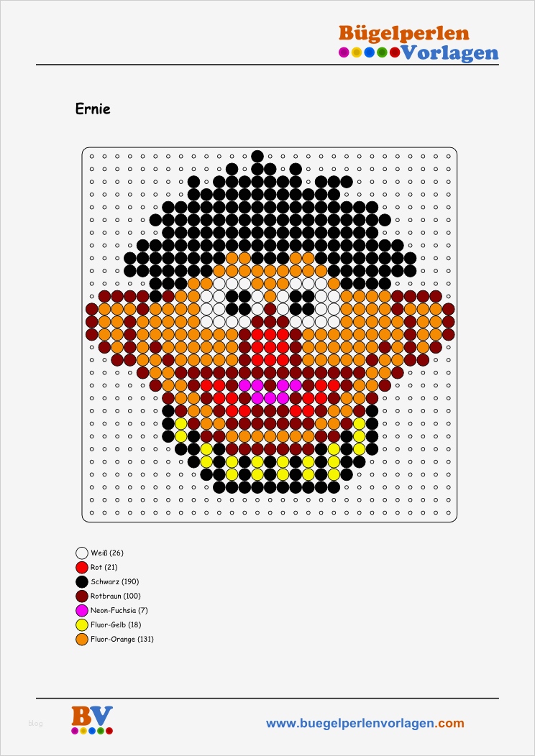The image size is (535, 756).
Task: Click the green dot in the header logo
Action: (x=382, y=52)
